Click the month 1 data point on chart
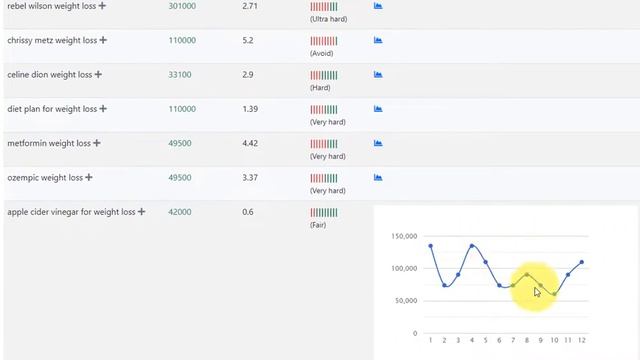The image size is (640, 360). click(x=431, y=246)
